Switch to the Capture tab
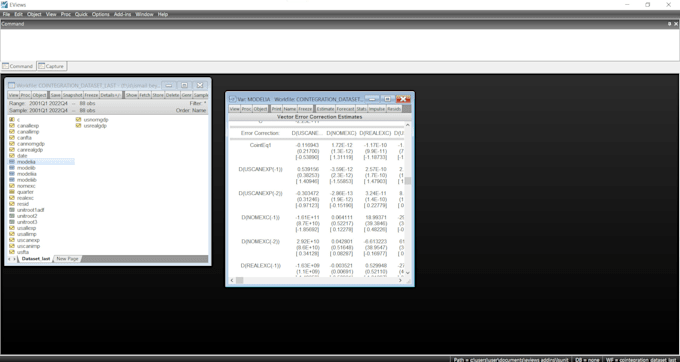The height and width of the screenshot is (362, 680). (51, 66)
